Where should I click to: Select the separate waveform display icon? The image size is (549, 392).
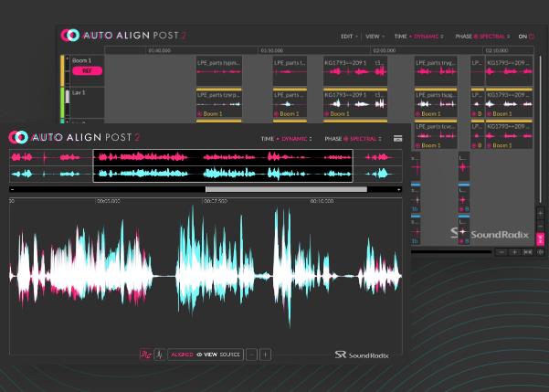click(x=159, y=355)
